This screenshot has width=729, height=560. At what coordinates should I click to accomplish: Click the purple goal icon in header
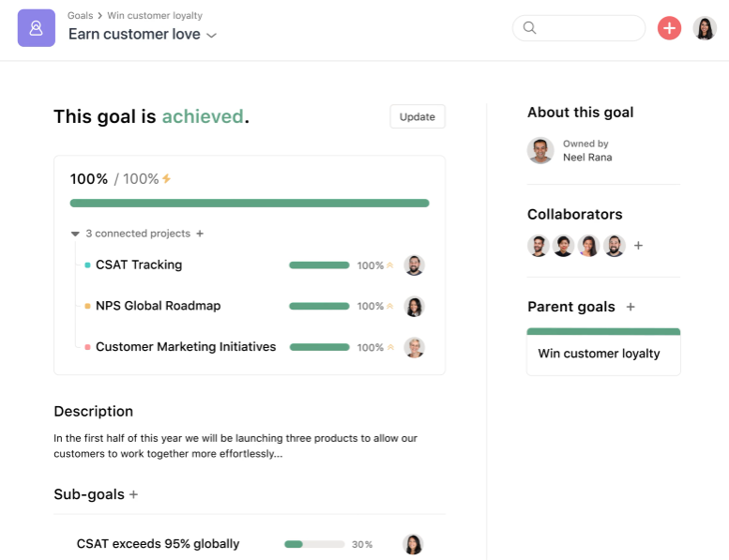(x=37, y=28)
